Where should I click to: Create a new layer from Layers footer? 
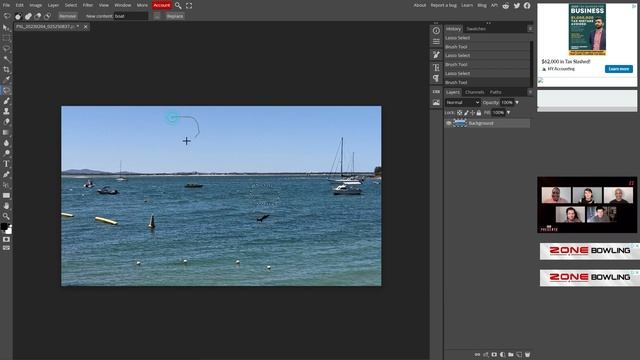(519, 355)
